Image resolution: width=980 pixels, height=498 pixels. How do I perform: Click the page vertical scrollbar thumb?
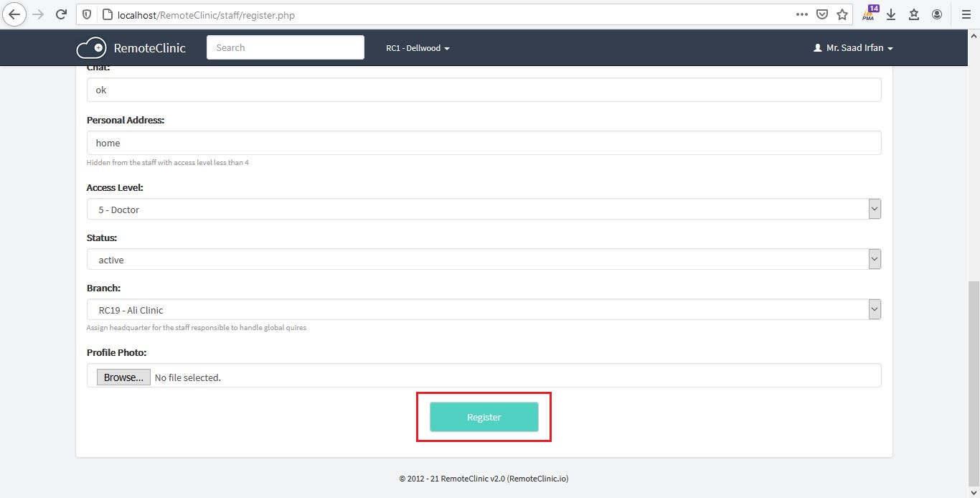974,384
